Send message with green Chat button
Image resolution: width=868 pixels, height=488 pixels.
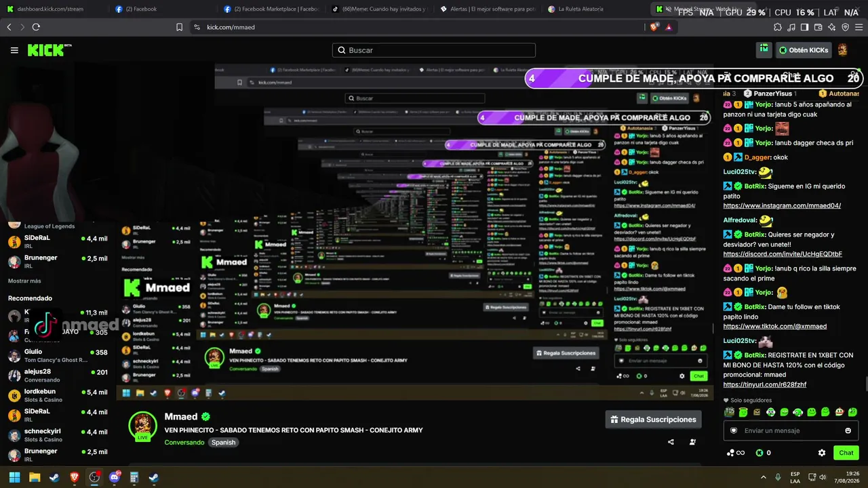click(x=846, y=453)
